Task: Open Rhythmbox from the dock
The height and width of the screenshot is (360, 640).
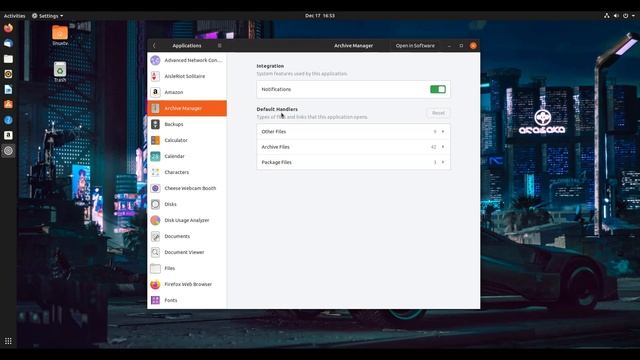Action: 8,74
